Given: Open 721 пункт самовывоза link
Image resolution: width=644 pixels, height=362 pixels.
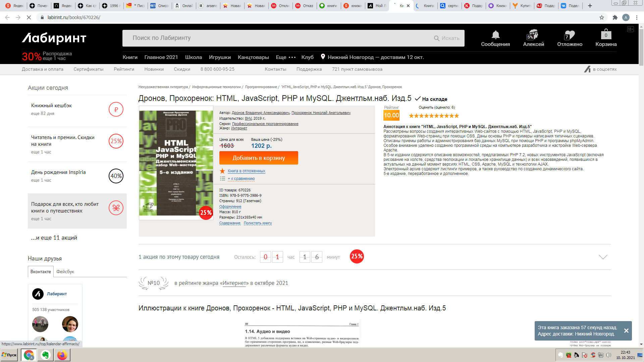Looking at the screenshot, I should pos(357,69).
